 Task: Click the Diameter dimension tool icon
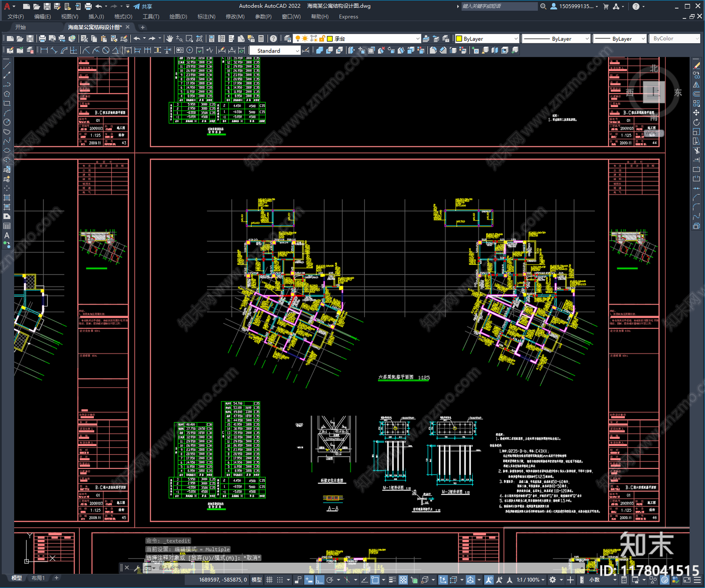click(106, 50)
